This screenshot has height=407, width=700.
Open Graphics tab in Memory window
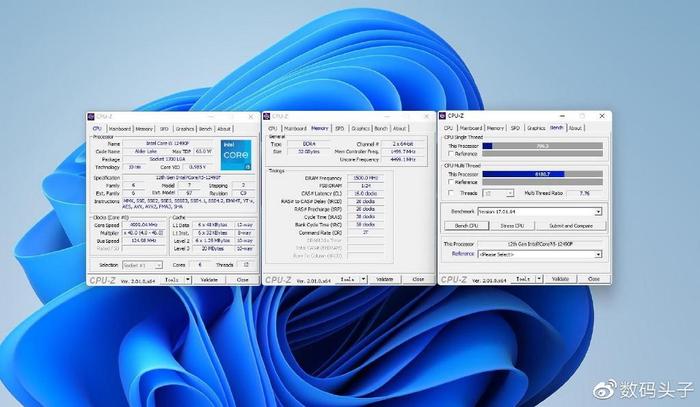[x=360, y=129]
